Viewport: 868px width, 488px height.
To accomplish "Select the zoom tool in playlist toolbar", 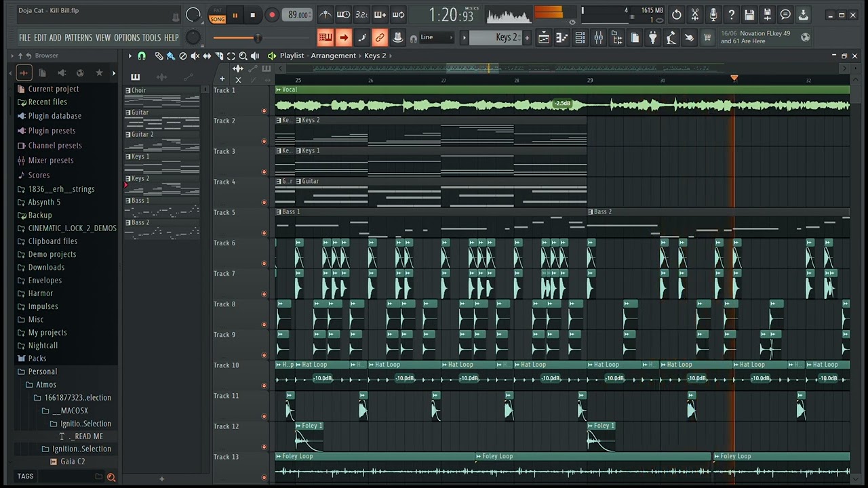I will click(x=243, y=56).
